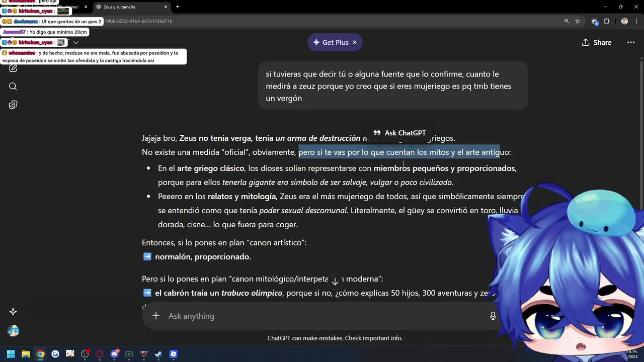
Task: Open the sidebar search chats icon
Action: pyautogui.click(x=13, y=86)
